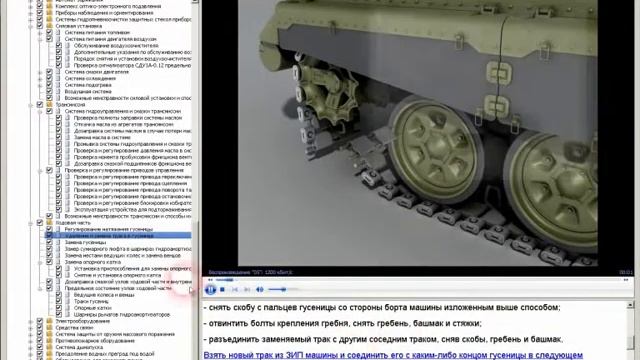Toggle checkbox for 'Система смазки двигателя'

[49, 72]
